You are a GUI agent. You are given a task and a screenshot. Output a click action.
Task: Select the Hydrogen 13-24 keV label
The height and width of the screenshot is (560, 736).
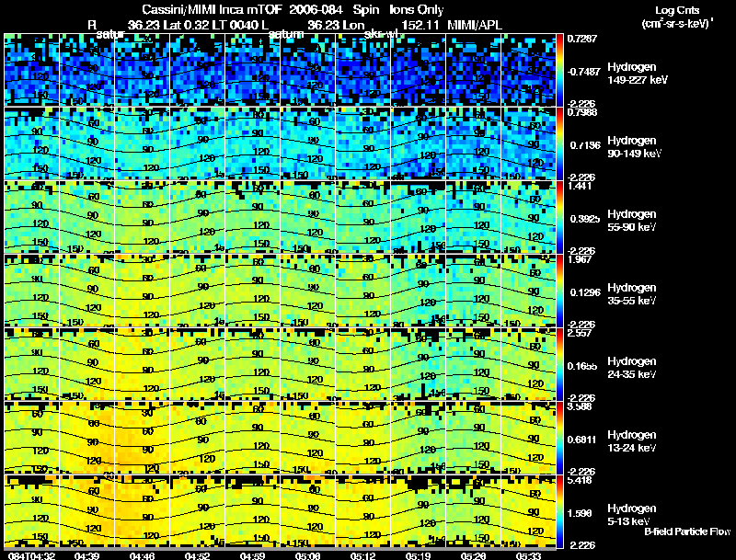tap(632, 441)
